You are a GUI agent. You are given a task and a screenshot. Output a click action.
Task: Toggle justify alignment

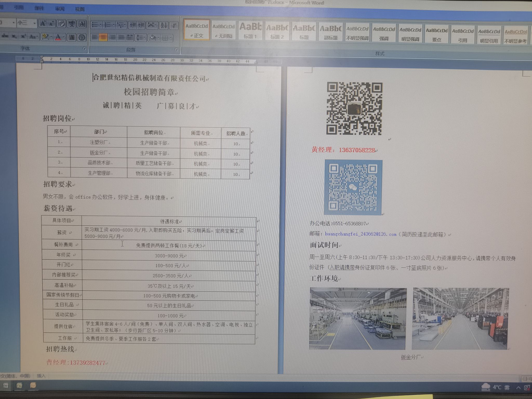tap(121, 38)
